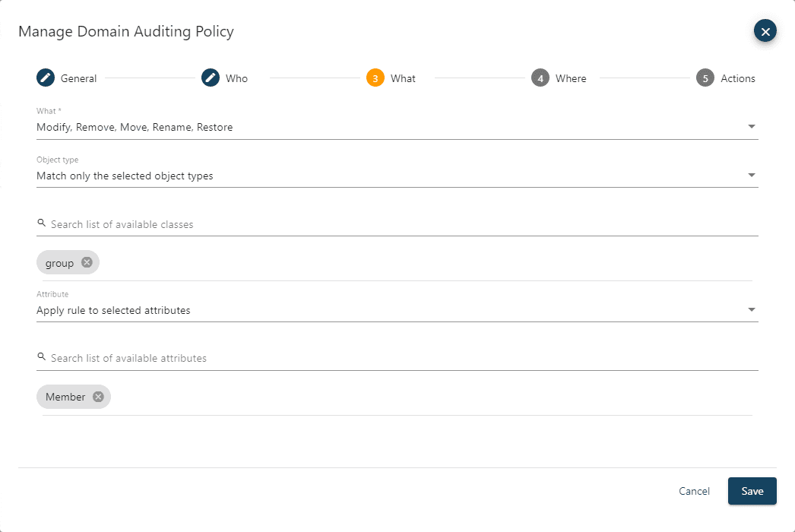Click the step 5 Actions circle

705,78
